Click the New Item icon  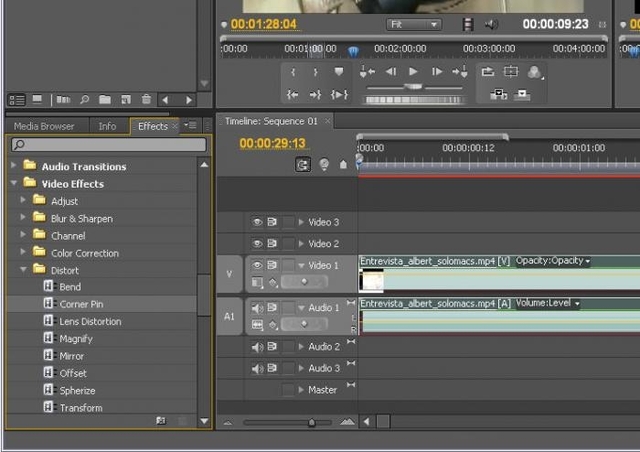(x=126, y=100)
